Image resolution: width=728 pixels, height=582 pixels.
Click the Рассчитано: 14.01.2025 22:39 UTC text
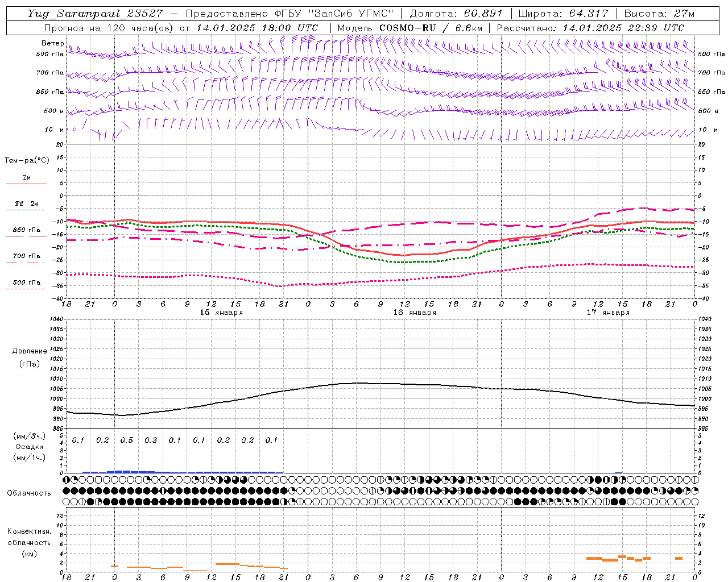[x=590, y=28]
